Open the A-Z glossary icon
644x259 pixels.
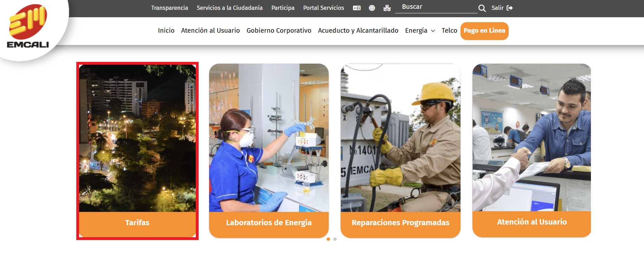click(x=357, y=8)
